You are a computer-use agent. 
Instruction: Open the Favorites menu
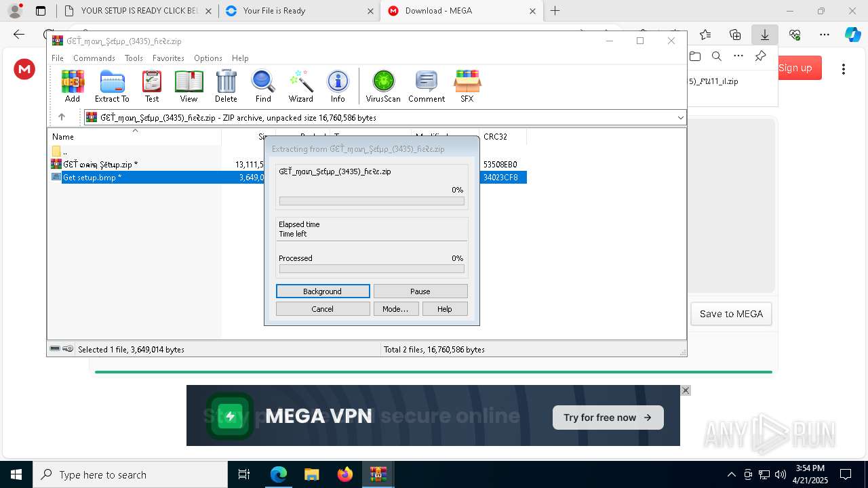point(168,58)
